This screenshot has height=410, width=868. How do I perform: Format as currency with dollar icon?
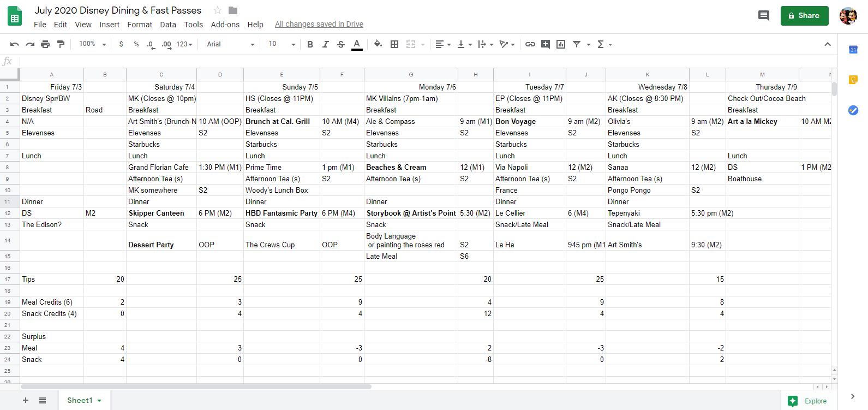121,44
